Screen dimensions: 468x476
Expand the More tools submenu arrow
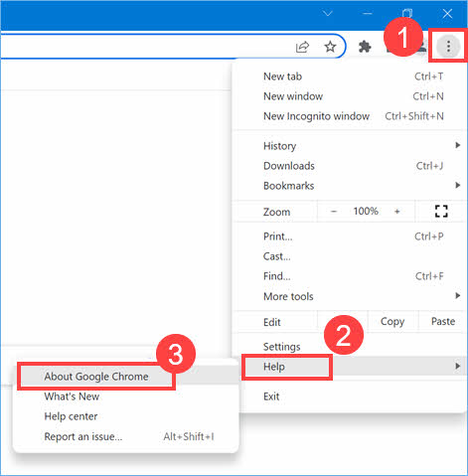point(458,295)
